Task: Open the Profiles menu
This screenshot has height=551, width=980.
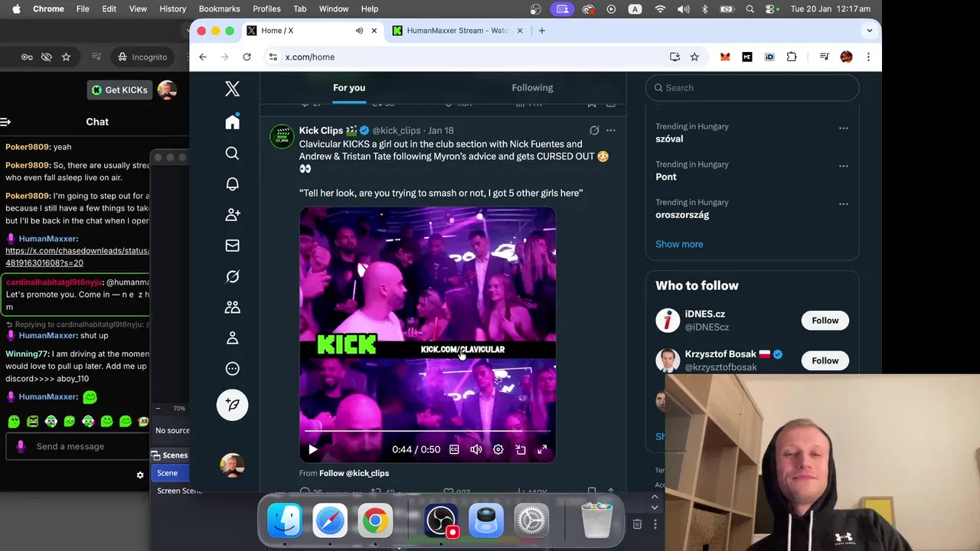Action: pyautogui.click(x=266, y=8)
